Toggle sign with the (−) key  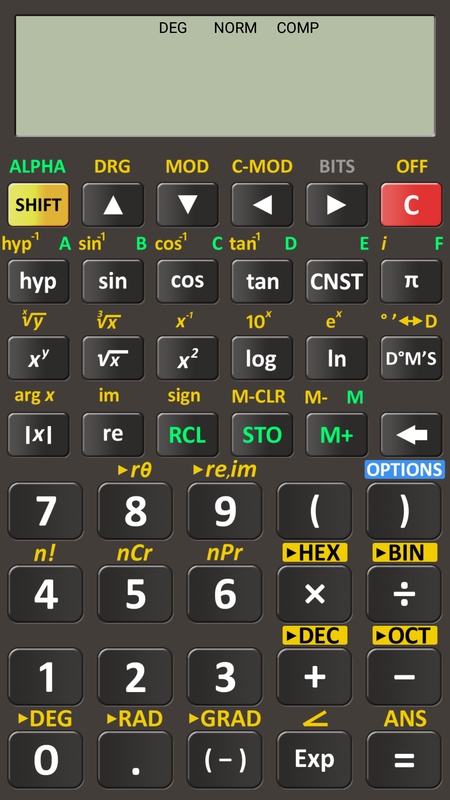[x=224, y=759]
